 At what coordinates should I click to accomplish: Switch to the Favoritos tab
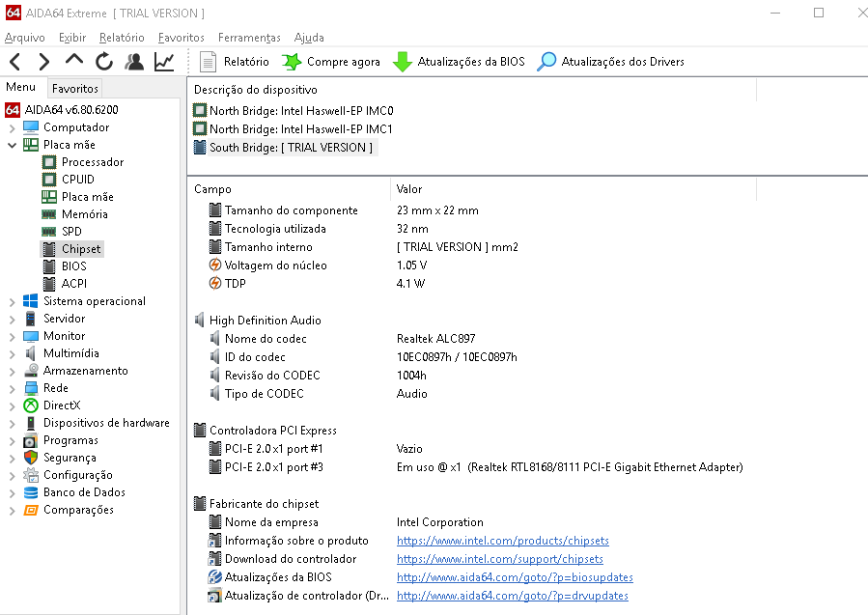pos(74,88)
